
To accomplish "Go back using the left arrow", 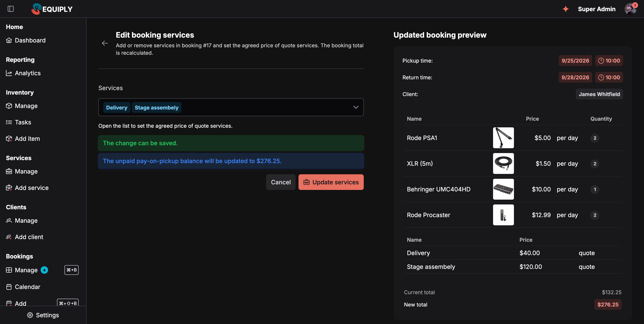I will pyautogui.click(x=105, y=43).
